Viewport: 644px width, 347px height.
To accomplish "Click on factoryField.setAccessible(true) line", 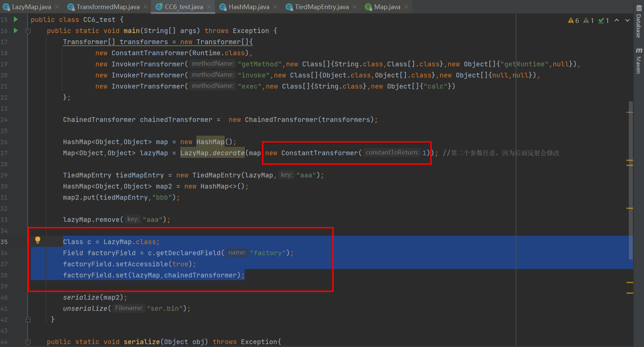I will coord(129,264).
